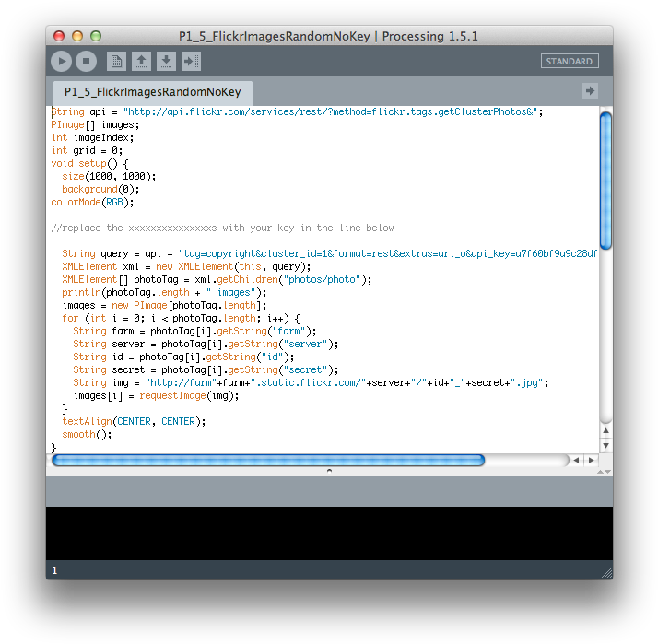Click the 'textAlign(CENTER, CENTER);' line
The height and width of the screenshot is (644, 658).
click(134, 422)
